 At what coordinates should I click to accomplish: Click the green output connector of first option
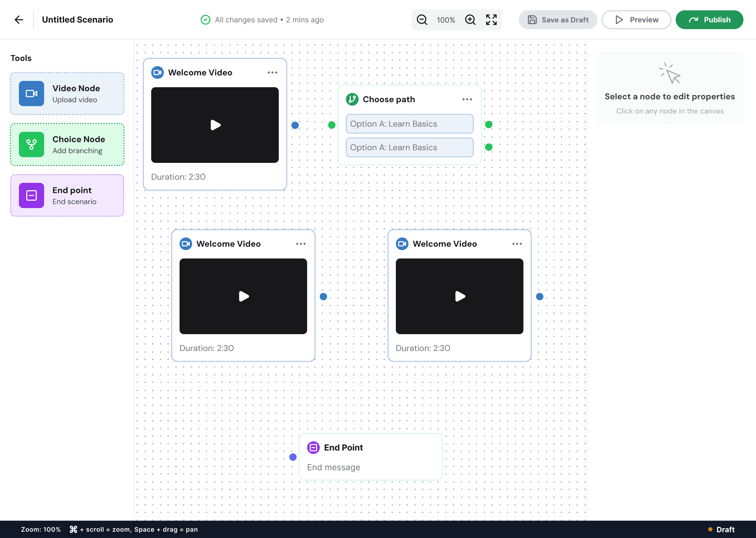coord(489,124)
